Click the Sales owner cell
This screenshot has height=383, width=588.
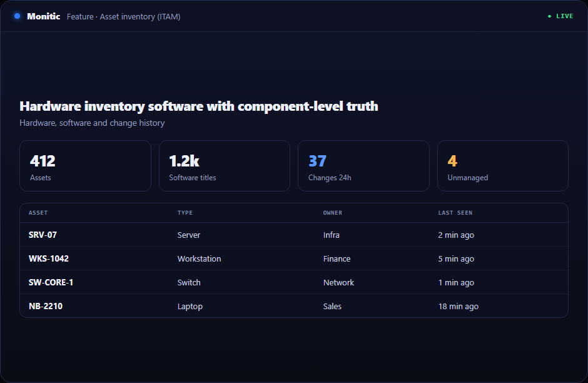332,306
